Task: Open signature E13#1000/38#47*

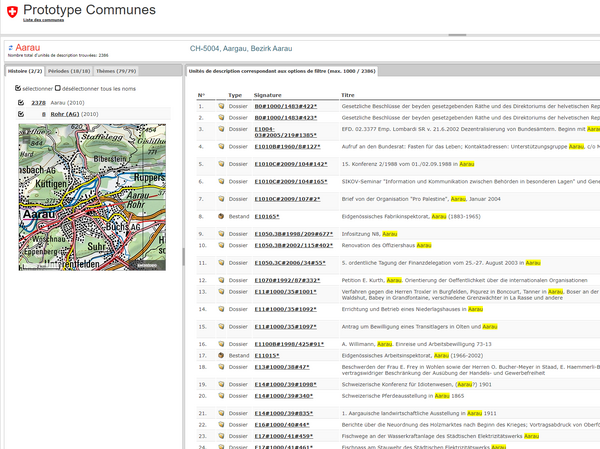Action: (x=282, y=367)
